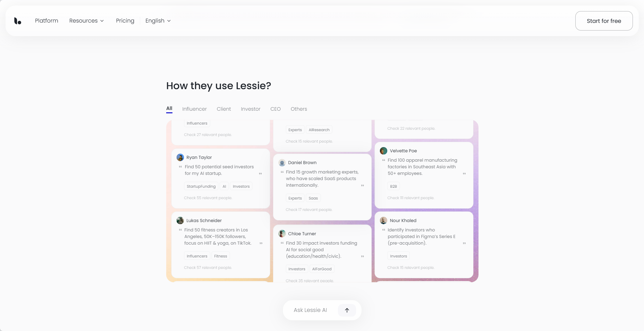Switch to the Influencer tab

click(194, 109)
